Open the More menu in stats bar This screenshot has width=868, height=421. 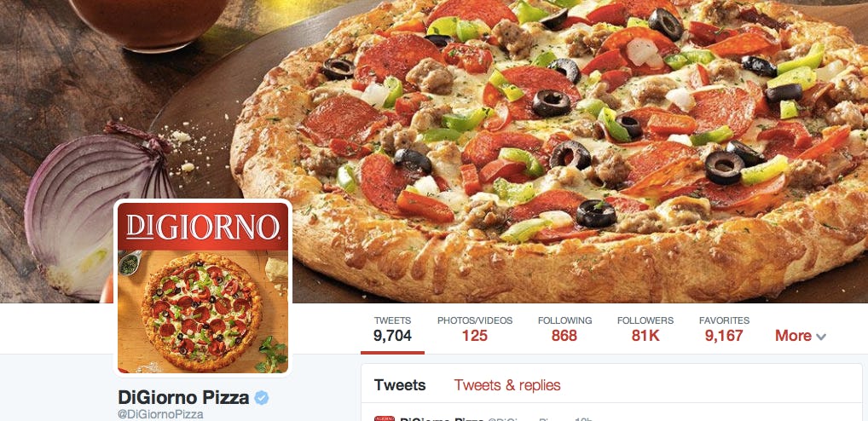pyautogui.click(x=801, y=336)
